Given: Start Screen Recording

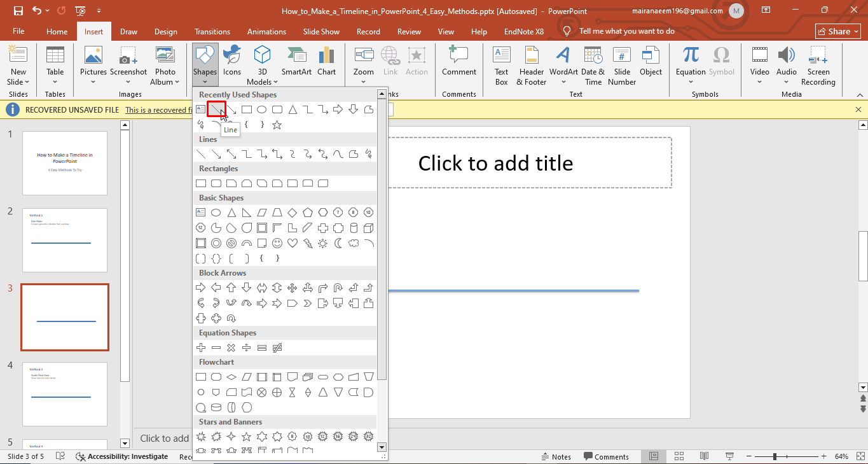Looking at the screenshot, I should point(818,66).
